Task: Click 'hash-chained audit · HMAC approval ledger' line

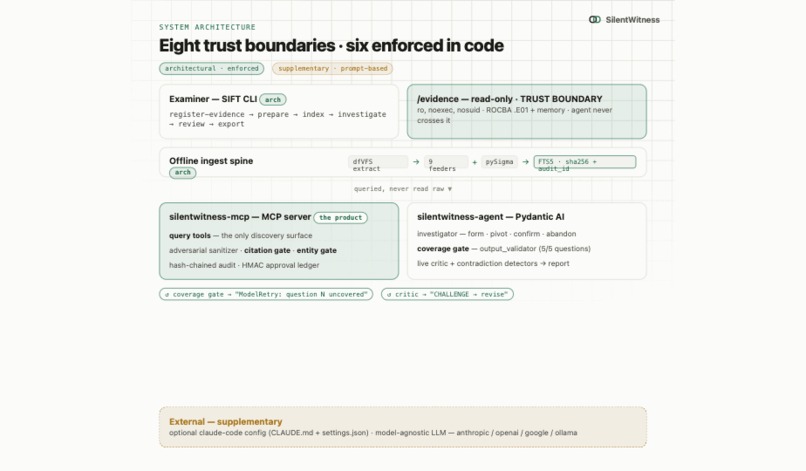Action: coord(244,265)
